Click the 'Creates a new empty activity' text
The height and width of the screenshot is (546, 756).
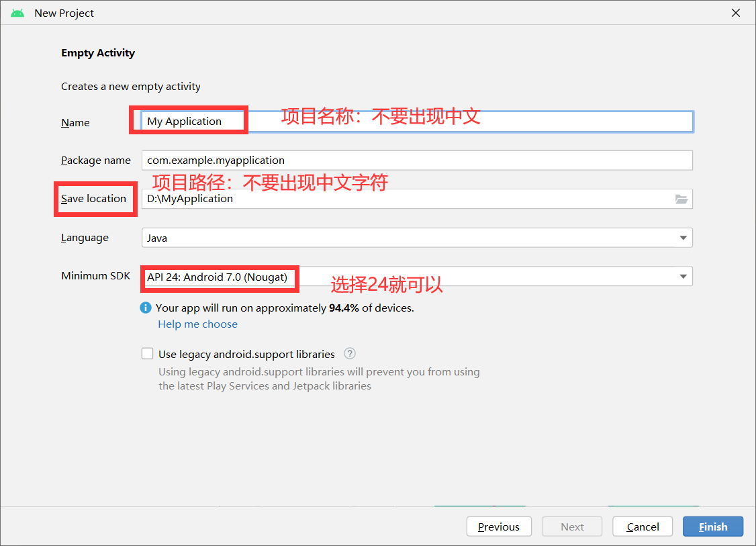coord(131,87)
